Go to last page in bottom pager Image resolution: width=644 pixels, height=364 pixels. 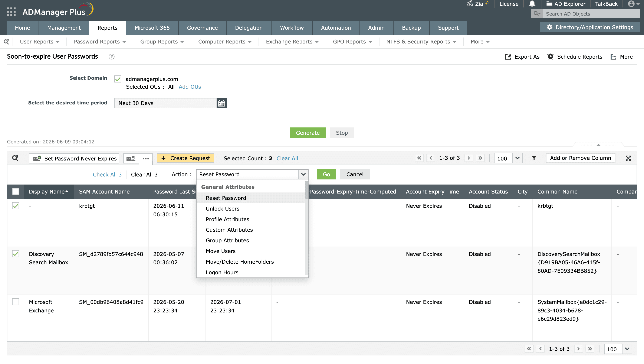coord(590,349)
